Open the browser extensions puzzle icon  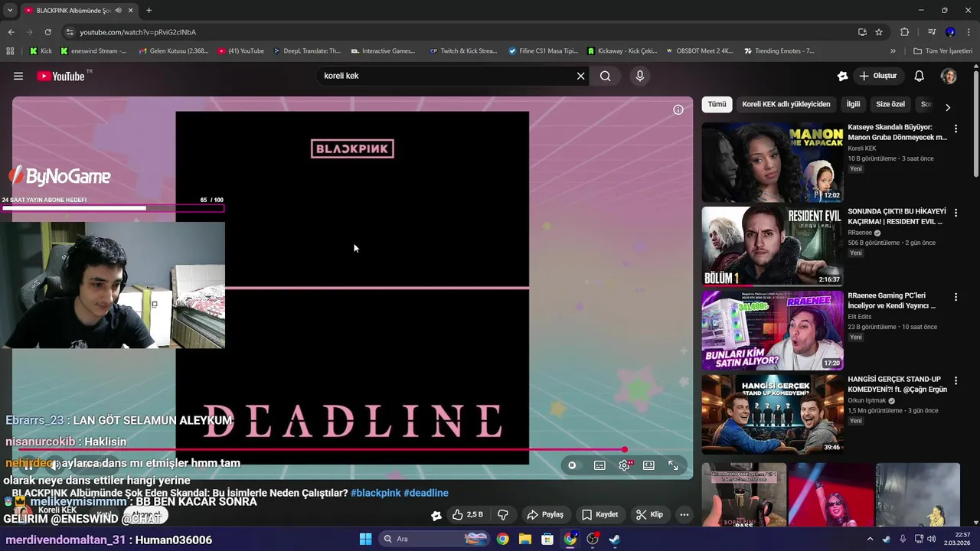click(x=904, y=32)
